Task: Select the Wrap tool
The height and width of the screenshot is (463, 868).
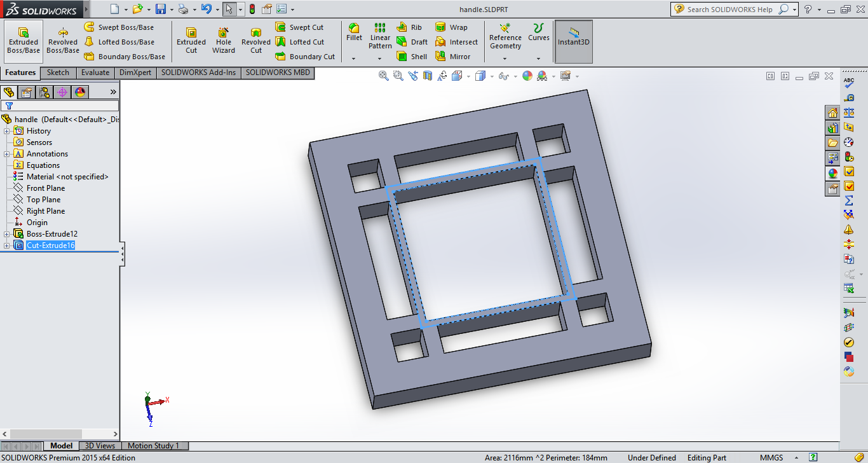Action: [x=451, y=27]
